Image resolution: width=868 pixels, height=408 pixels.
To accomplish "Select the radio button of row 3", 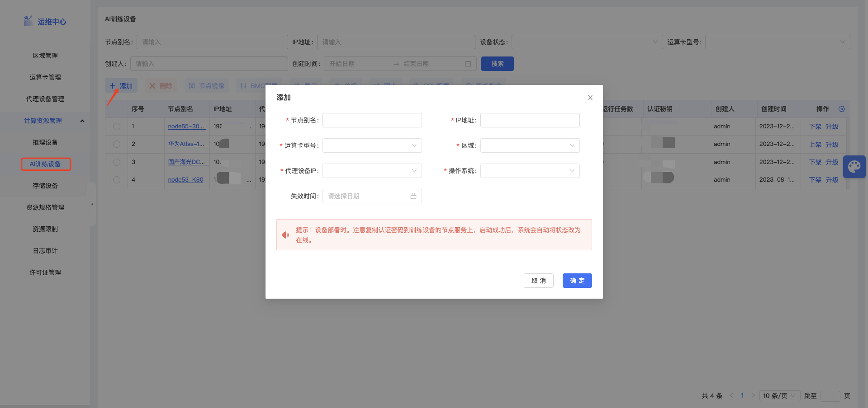I will click(x=117, y=162).
